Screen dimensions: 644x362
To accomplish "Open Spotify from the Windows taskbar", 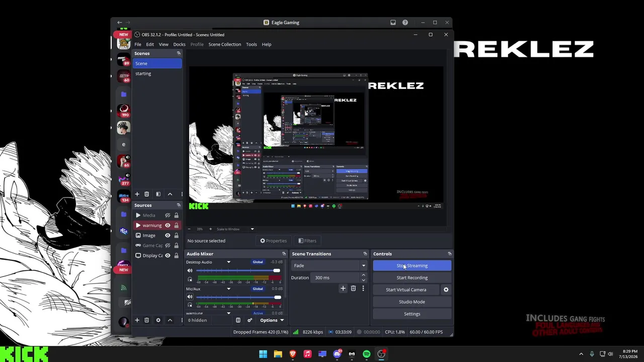I will pyautogui.click(x=366, y=354).
